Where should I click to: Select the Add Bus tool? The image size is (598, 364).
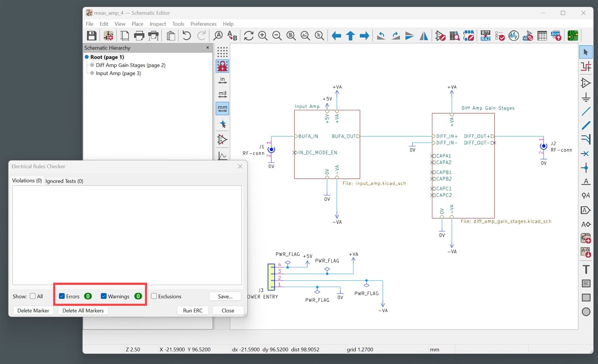[x=586, y=125]
